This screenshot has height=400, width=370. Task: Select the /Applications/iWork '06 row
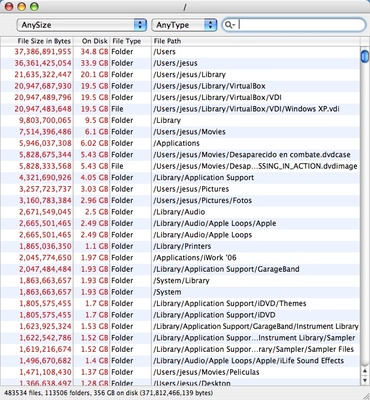(x=180, y=258)
